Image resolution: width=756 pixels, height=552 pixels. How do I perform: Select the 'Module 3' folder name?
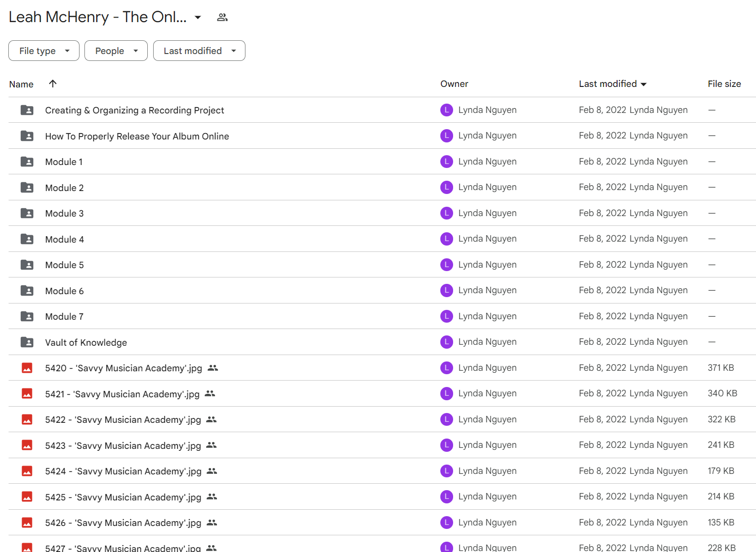pos(64,214)
